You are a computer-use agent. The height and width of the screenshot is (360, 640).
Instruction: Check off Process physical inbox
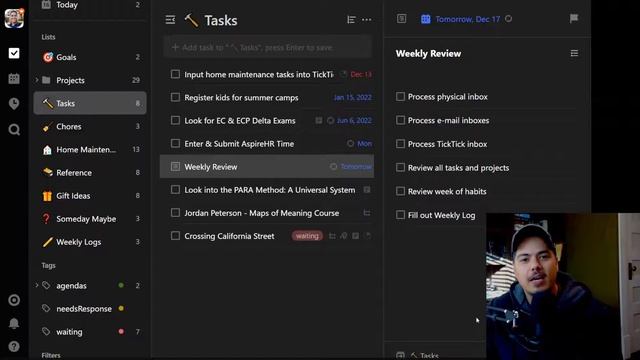[x=400, y=97]
